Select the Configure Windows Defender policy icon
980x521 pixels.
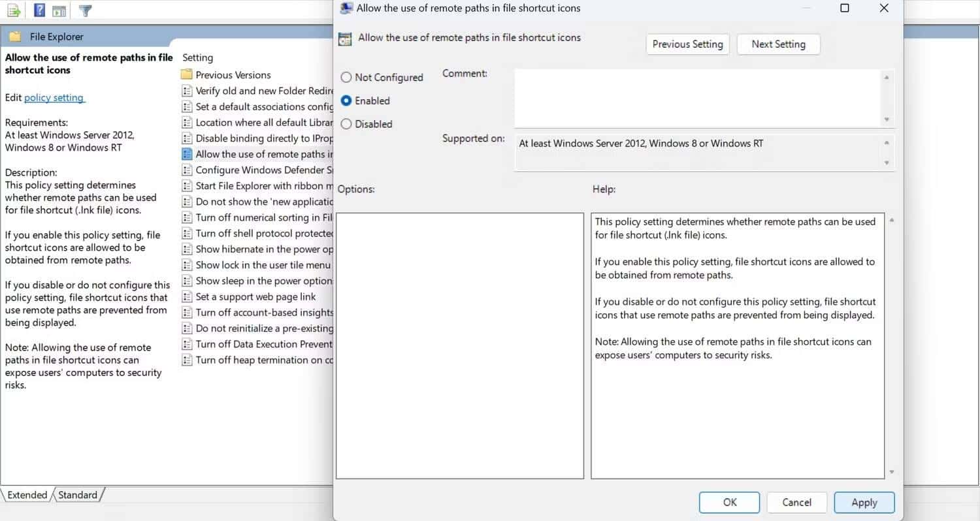pyautogui.click(x=187, y=170)
